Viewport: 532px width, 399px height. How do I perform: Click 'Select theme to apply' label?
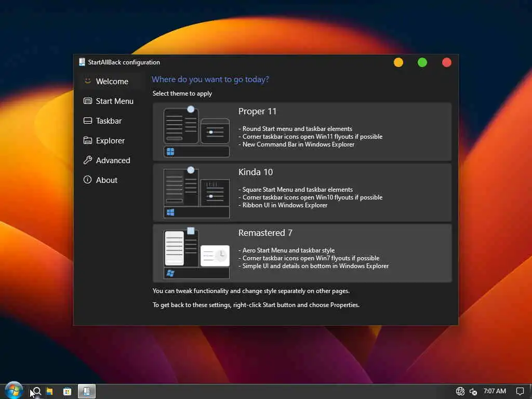(182, 94)
